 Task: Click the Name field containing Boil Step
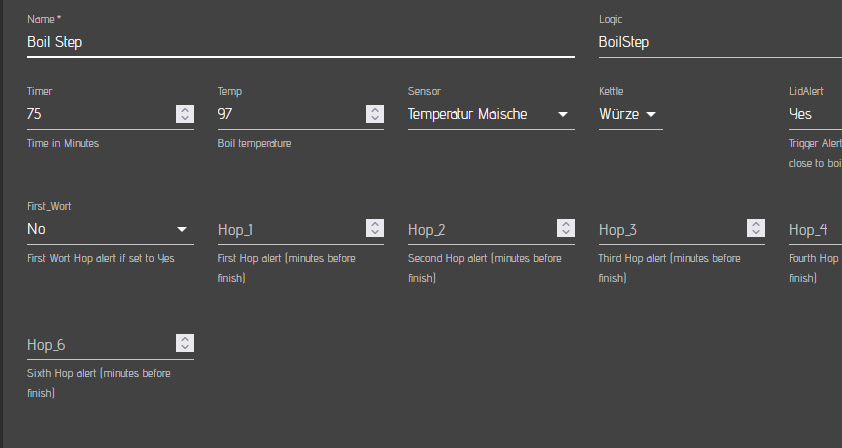[x=300, y=43]
